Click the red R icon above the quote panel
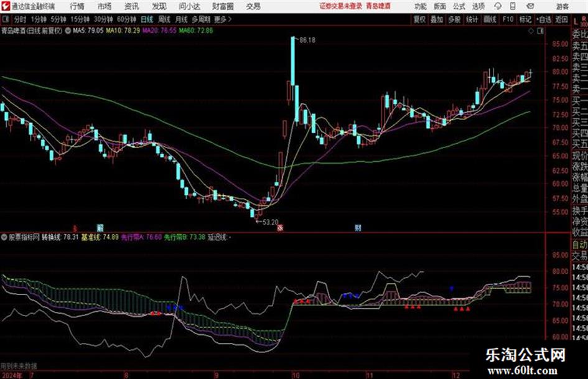 (584, 19)
